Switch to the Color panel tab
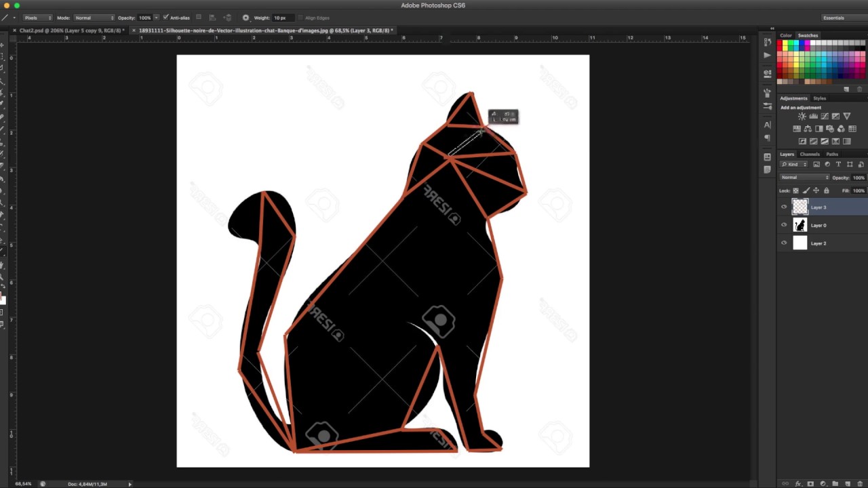Image resolution: width=868 pixels, height=488 pixels. pyautogui.click(x=786, y=35)
